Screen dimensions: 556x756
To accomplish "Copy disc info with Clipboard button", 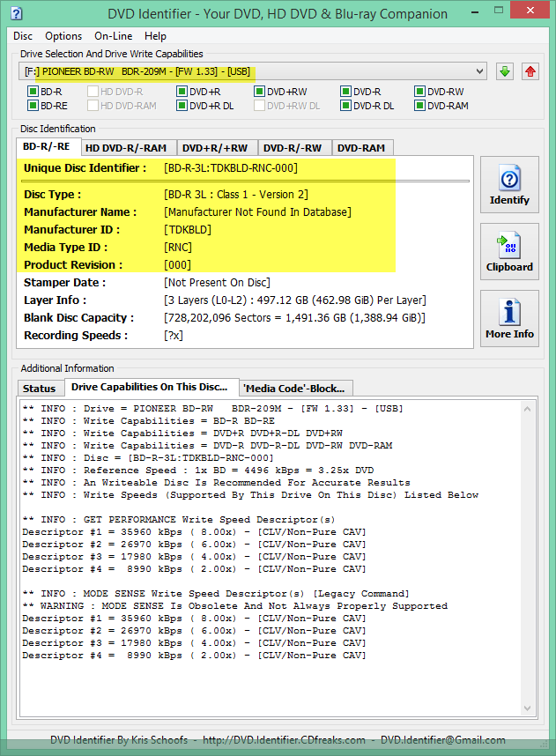I will coord(509,252).
